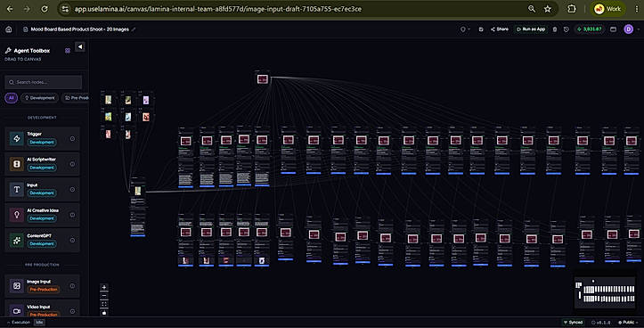Toggle the panel layout icon in the top bar
This screenshot has height=328, width=644.
[x=613, y=29]
